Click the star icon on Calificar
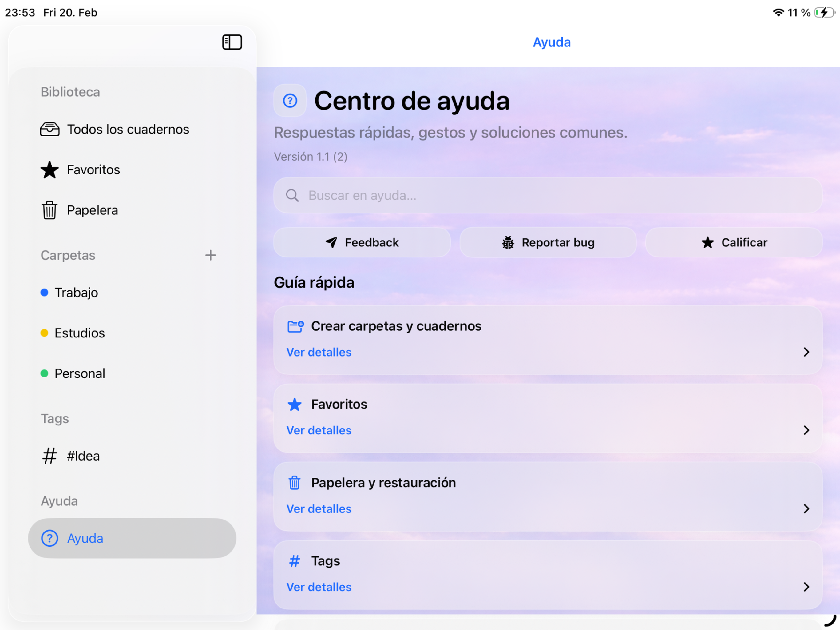This screenshot has width=840, height=630. (x=707, y=242)
